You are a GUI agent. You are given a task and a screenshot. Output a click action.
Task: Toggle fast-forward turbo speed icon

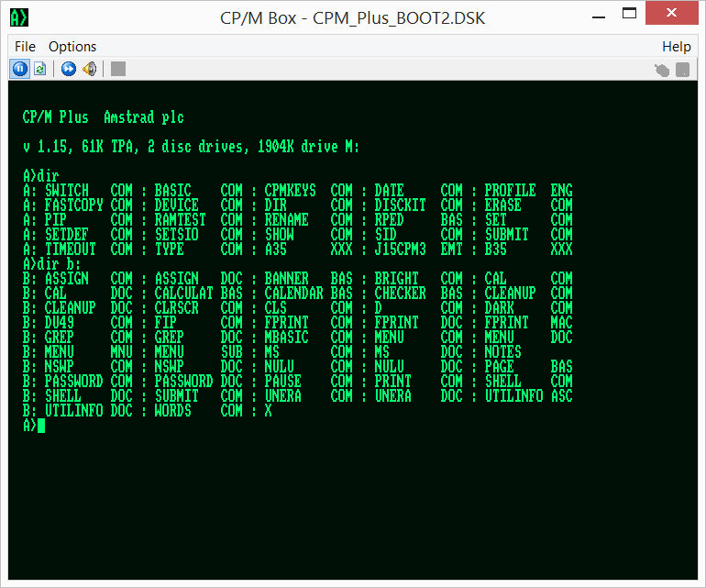click(69, 69)
